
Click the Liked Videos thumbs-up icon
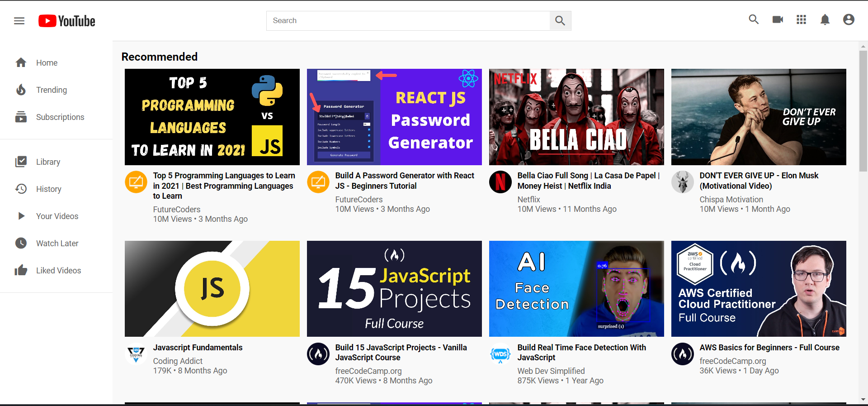[x=21, y=270]
